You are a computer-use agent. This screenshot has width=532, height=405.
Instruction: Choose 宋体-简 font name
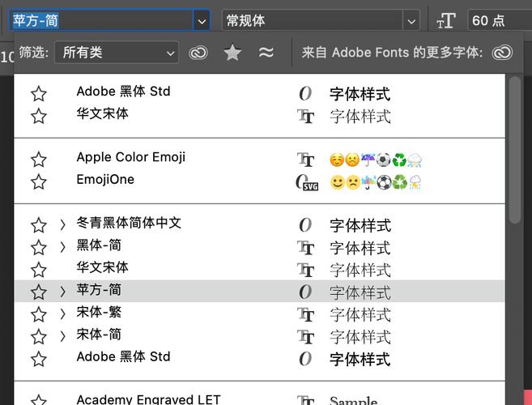click(x=99, y=335)
